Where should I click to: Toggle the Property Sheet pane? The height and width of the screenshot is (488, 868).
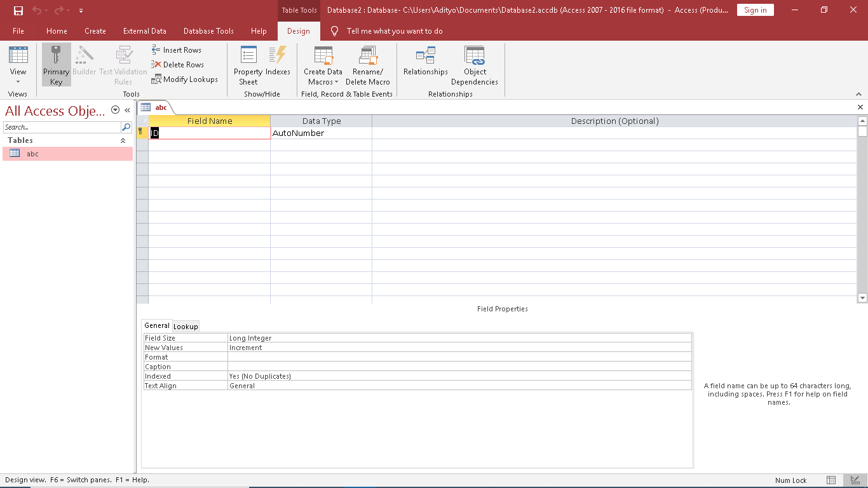pos(248,65)
